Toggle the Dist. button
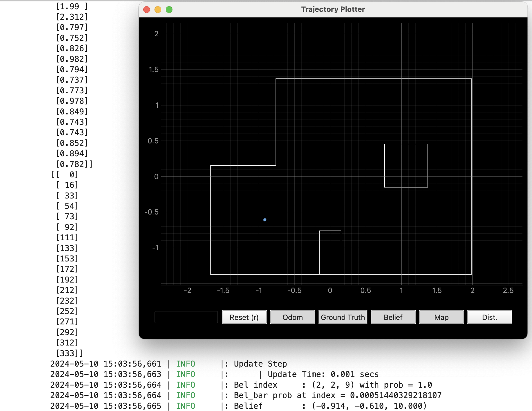The image size is (532, 411). coord(490,317)
